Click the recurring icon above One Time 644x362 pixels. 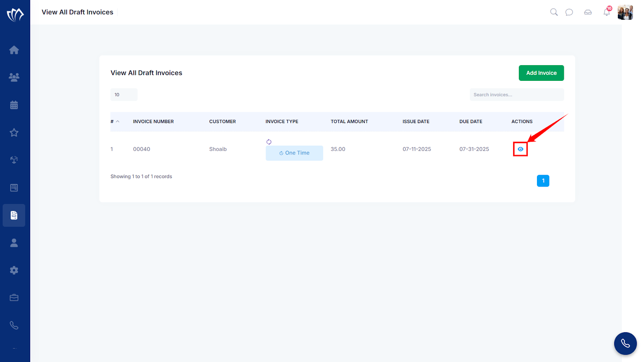269,142
